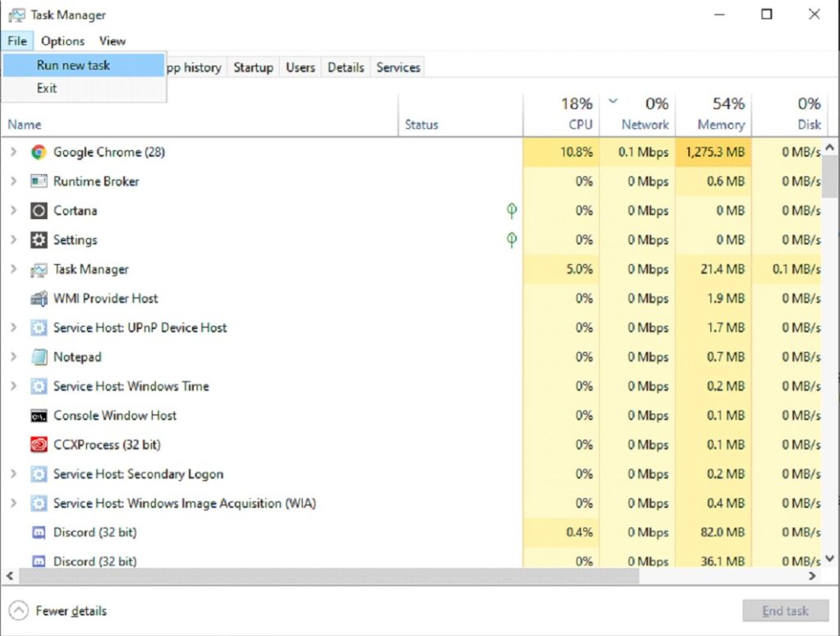Select the first Discord 82.0 MB memory cell
This screenshot has height=636, width=840.
pos(714,533)
